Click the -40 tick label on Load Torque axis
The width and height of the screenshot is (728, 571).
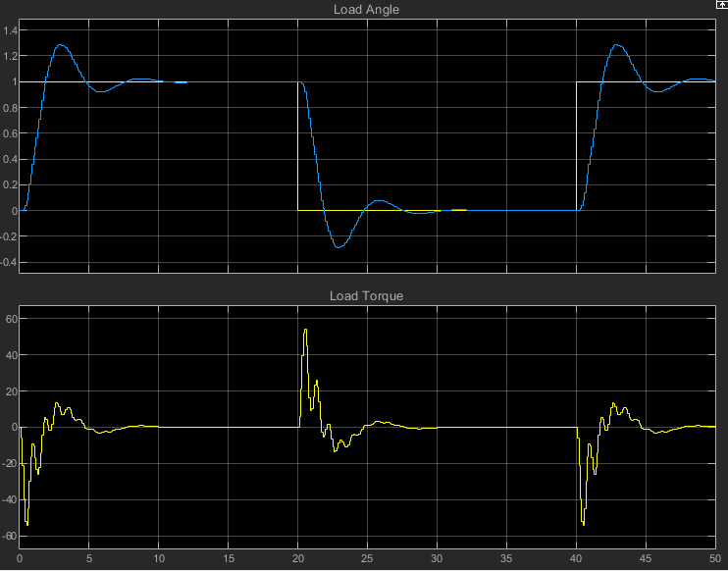pos(9,500)
